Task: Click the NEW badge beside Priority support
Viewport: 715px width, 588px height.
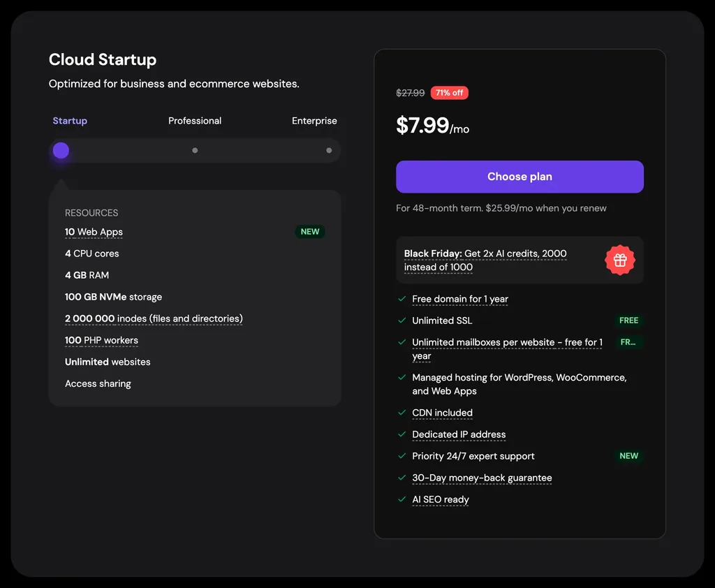Action: (628, 456)
